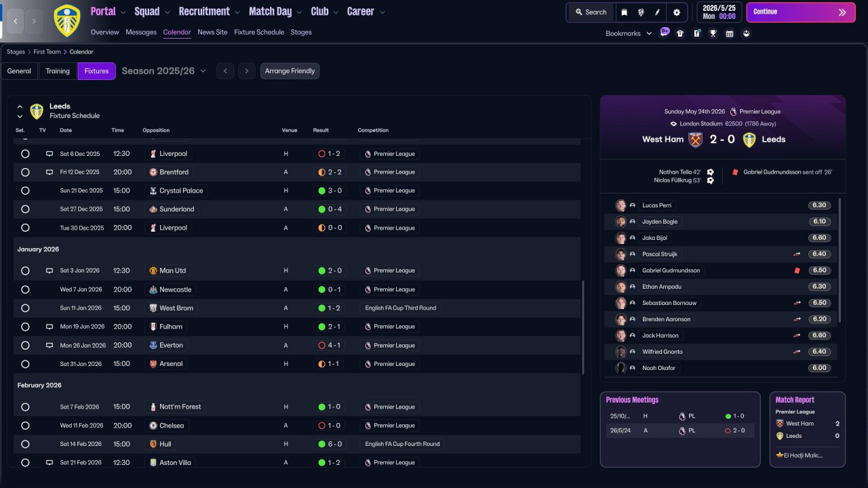The image size is (868, 488).
Task: Expand the Career menu chevron
Action: point(382,12)
